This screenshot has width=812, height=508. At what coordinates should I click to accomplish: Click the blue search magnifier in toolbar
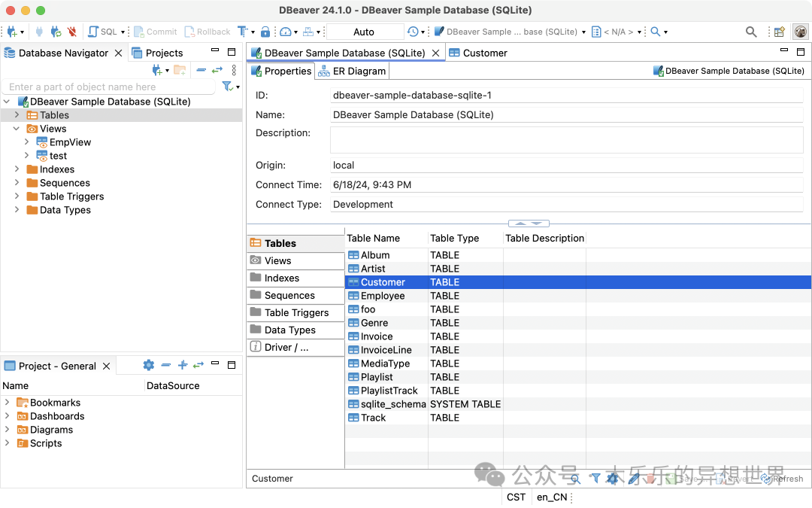coord(655,32)
